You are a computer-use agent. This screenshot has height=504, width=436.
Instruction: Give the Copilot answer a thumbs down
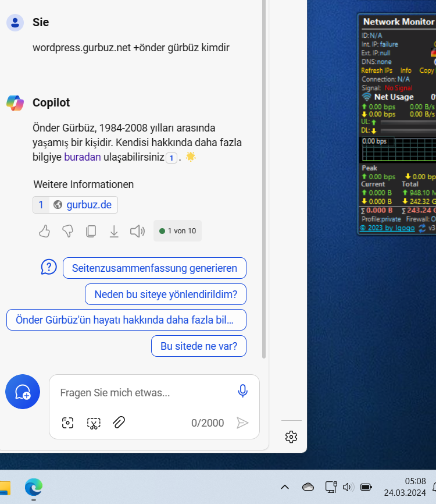(x=68, y=231)
